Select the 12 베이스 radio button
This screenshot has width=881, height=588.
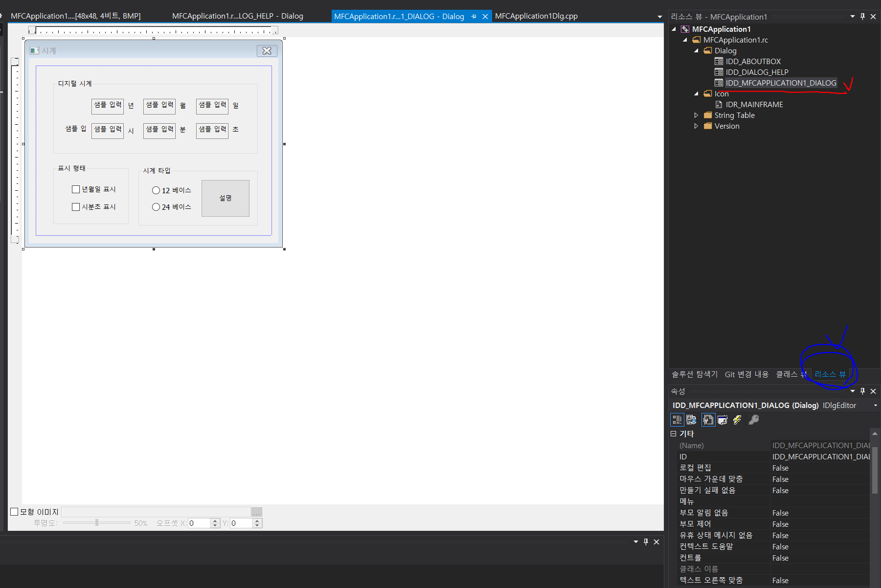156,190
